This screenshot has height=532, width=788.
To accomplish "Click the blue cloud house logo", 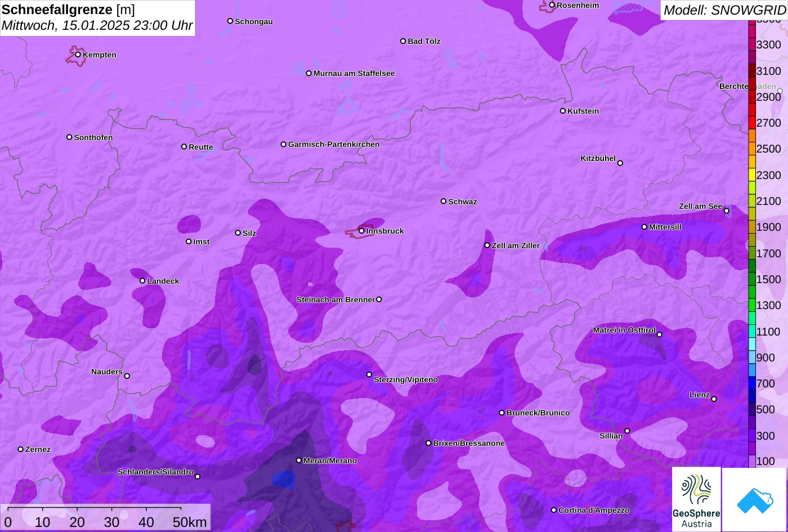I will 755,499.
